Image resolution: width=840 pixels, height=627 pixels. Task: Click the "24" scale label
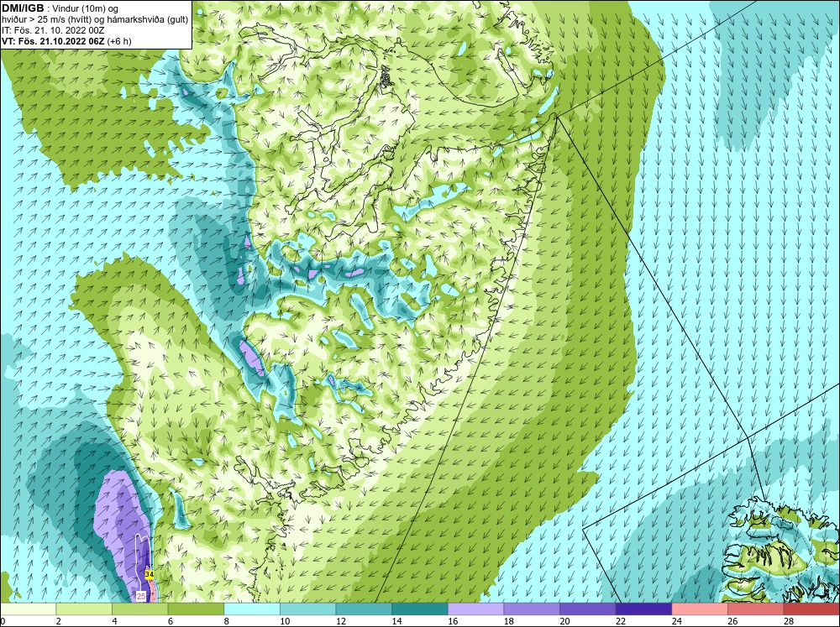[676, 621]
